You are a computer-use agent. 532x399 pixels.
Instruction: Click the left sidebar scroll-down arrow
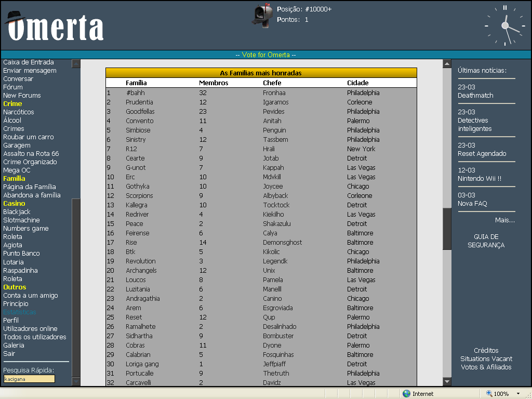pyautogui.click(x=76, y=381)
